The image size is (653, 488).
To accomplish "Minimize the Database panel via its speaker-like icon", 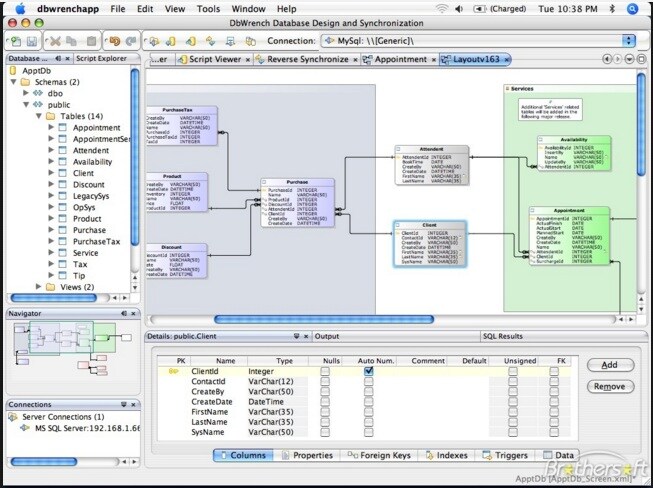I will pos(58,59).
